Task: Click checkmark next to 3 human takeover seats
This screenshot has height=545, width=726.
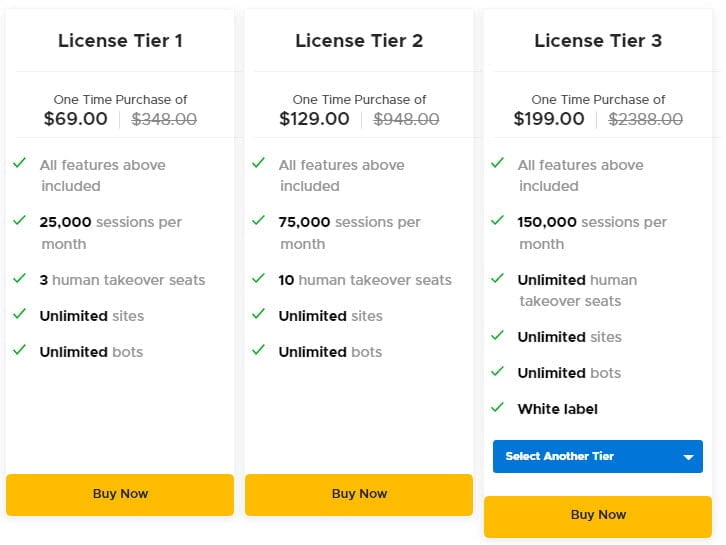Action: tap(19, 278)
